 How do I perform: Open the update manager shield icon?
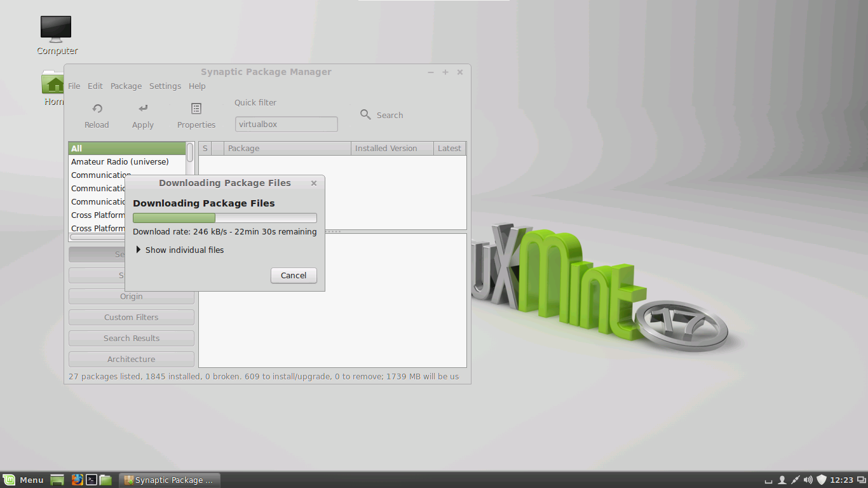click(821, 480)
